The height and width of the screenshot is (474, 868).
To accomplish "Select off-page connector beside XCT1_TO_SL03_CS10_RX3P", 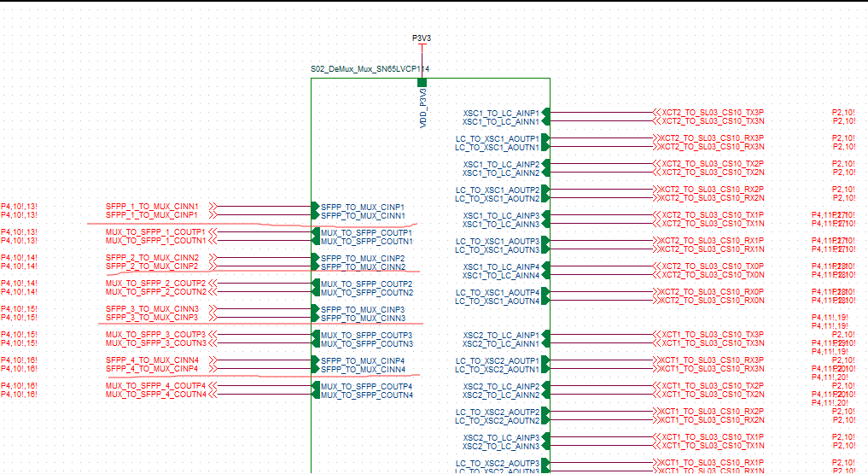I will (657, 360).
